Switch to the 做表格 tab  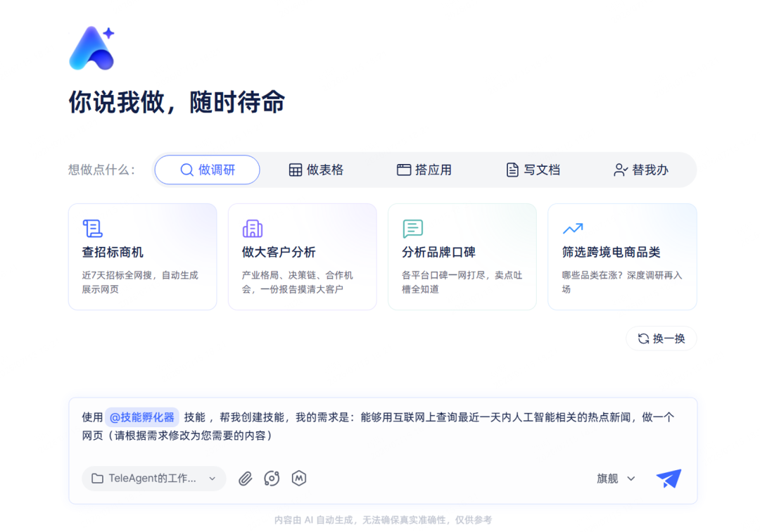tap(316, 170)
